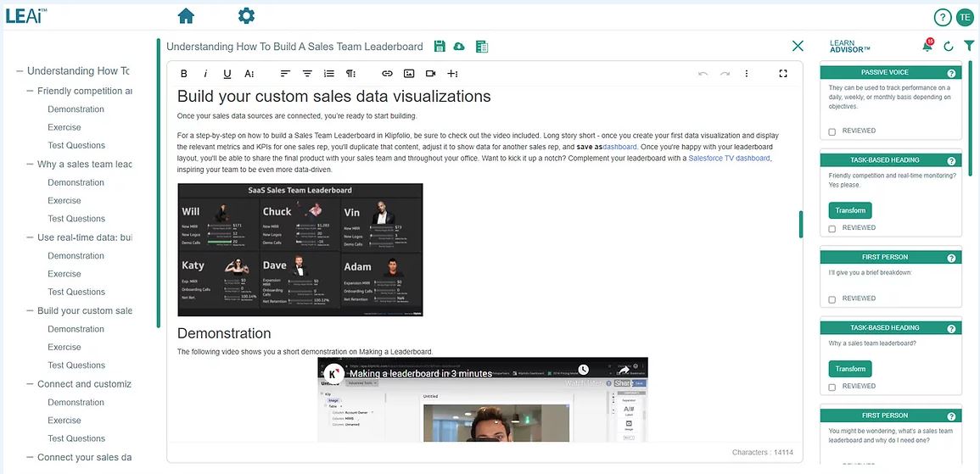Image resolution: width=980 pixels, height=474 pixels.
Task: Toggle fullscreen mode in the editor
Action: 783,74
